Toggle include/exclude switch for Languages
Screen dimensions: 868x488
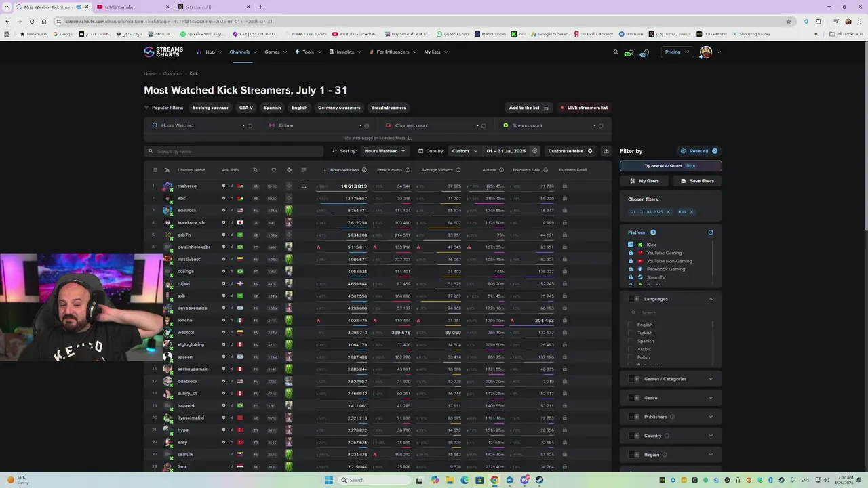pyautogui.click(x=633, y=299)
